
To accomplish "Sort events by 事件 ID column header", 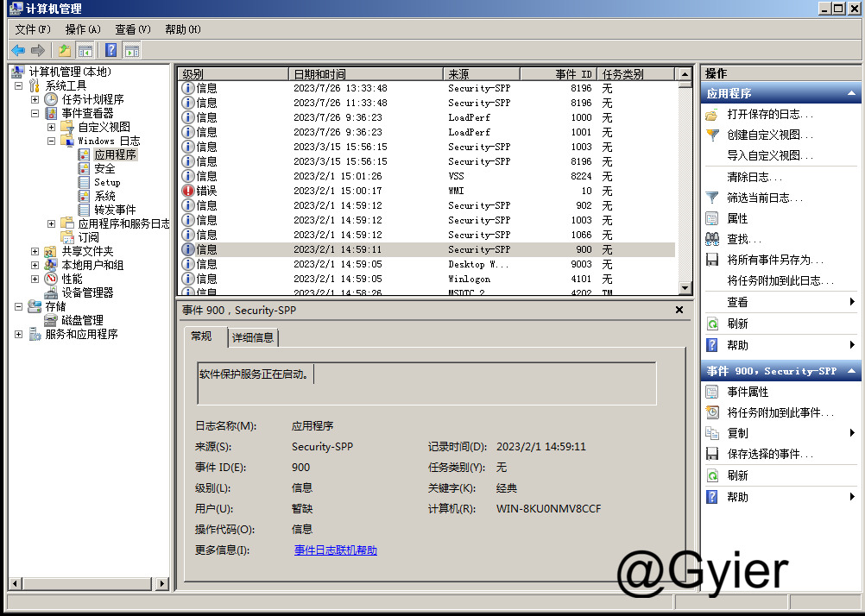I will (559, 74).
